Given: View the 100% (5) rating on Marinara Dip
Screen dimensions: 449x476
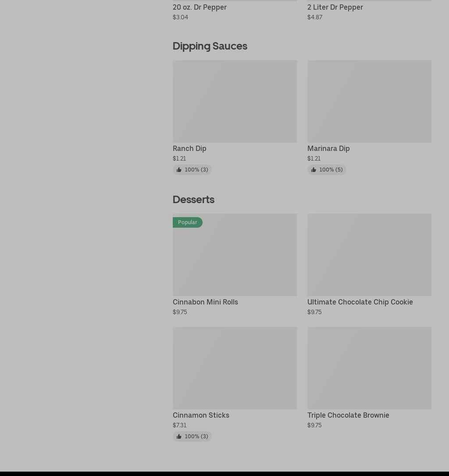Looking at the screenshot, I should (x=331, y=170).
